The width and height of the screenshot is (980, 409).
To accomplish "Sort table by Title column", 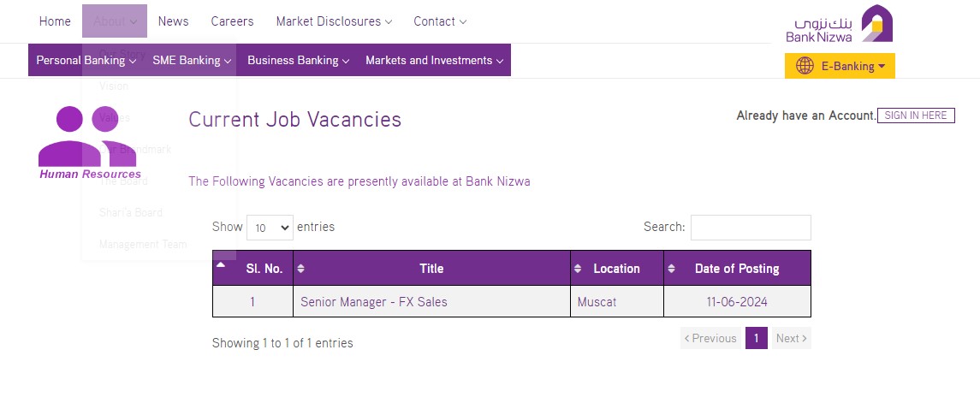I will [431, 269].
